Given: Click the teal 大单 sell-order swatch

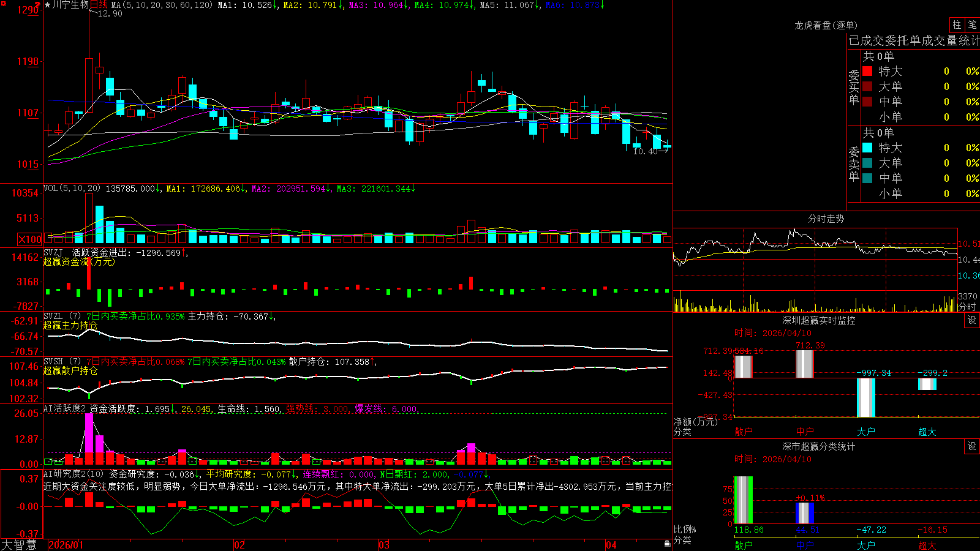Looking at the screenshot, I should (867, 163).
